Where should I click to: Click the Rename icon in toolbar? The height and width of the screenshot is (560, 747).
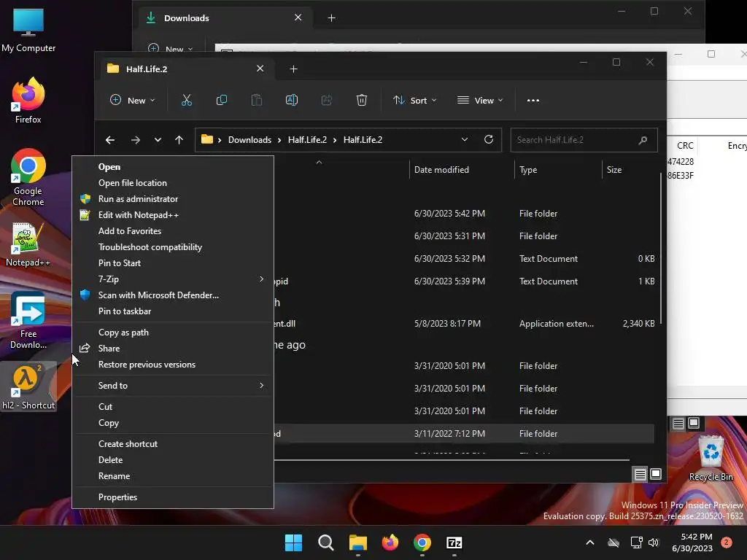(x=292, y=100)
